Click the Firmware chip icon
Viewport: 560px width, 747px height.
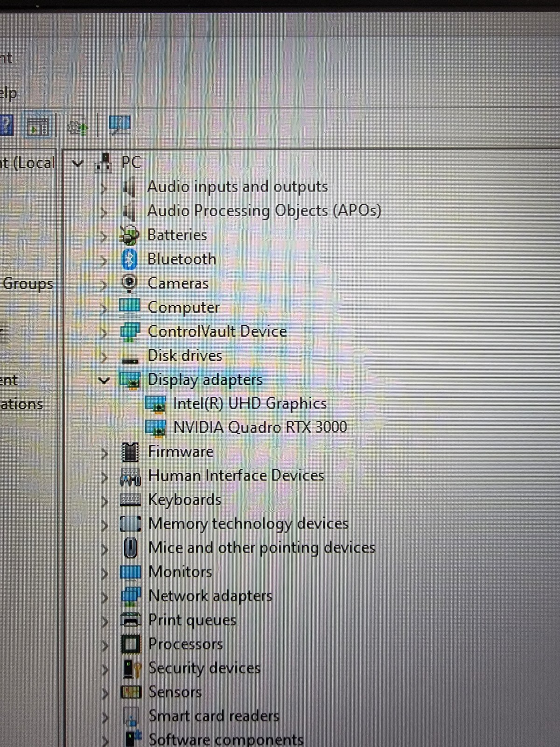point(130,451)
